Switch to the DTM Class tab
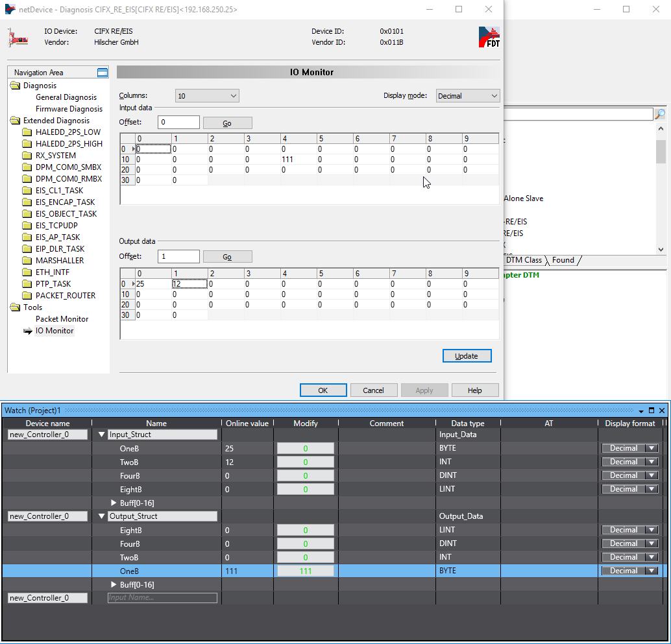 (x=524, y=260)
